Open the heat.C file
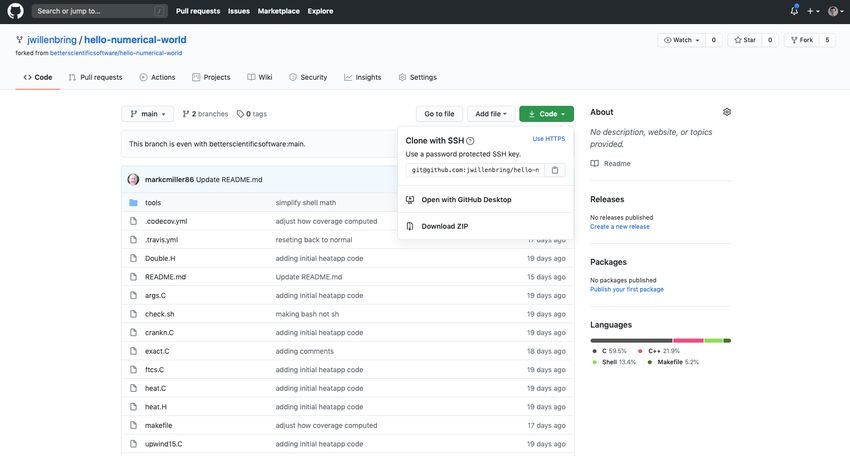The width and height of the screenshot is (850, 456). pos(156,388)
